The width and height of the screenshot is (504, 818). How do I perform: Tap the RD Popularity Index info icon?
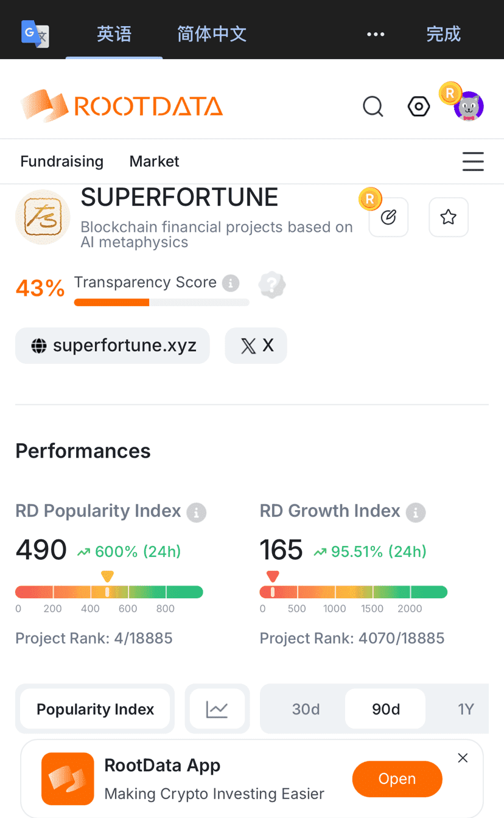tap(196, 512)
